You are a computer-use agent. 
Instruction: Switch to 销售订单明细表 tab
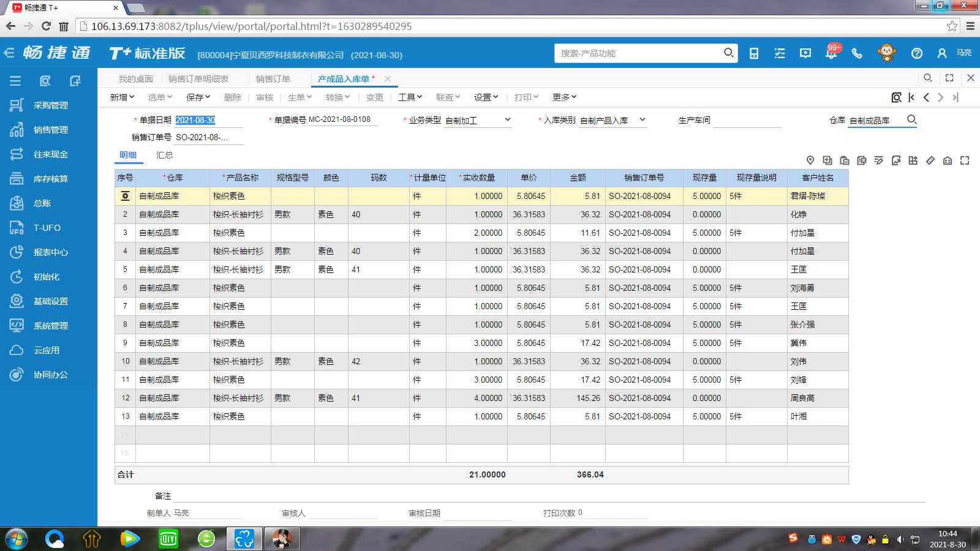click(198, 79)
